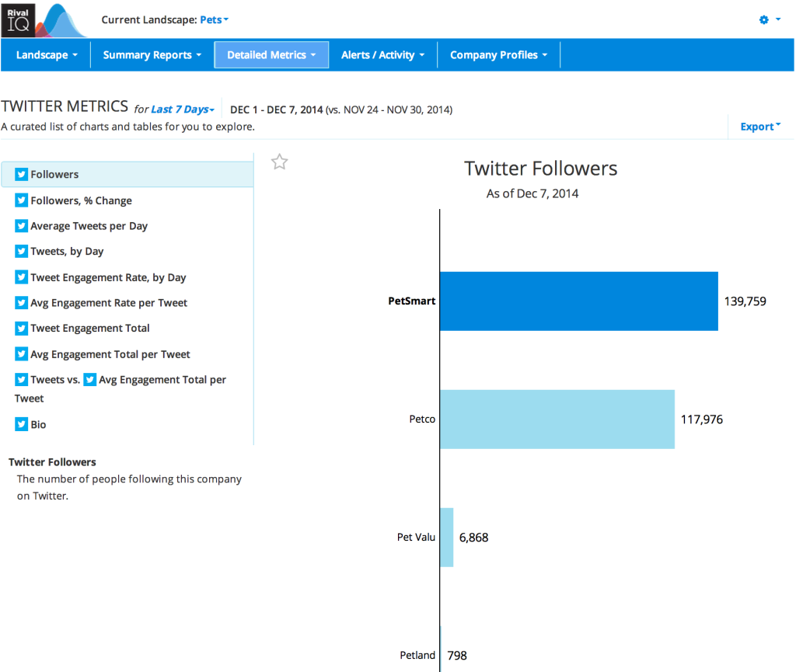Click 'As of Dec 7, 2014' subtitle
796x672 pixels.
pos(532,193)
